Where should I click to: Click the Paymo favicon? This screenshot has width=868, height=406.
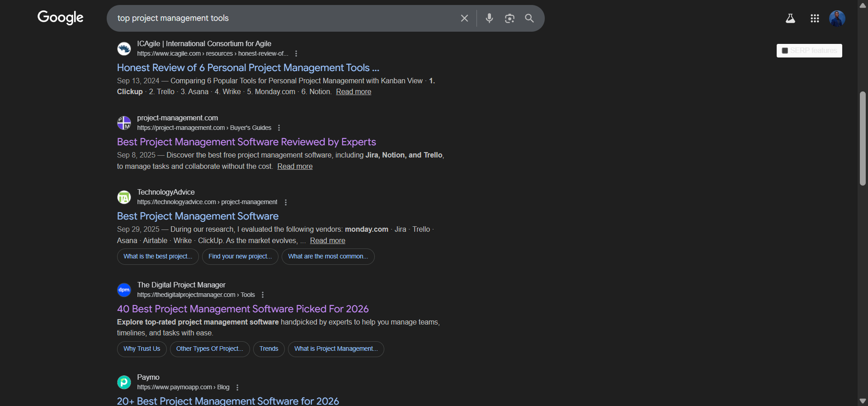click(124, 382)
